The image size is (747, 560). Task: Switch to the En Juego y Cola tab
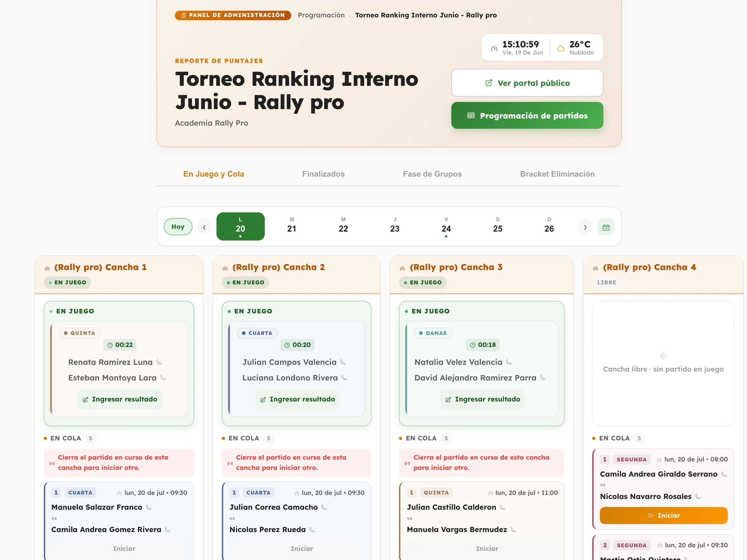coord(214,174)
